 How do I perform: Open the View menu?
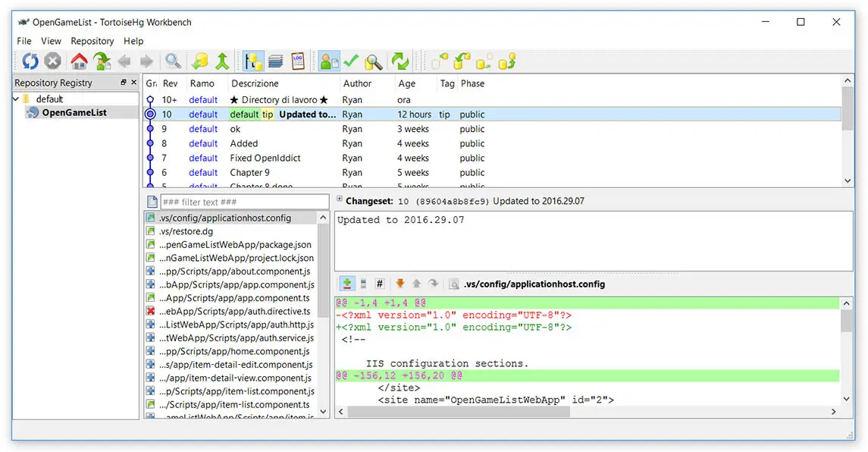point(51,41)
